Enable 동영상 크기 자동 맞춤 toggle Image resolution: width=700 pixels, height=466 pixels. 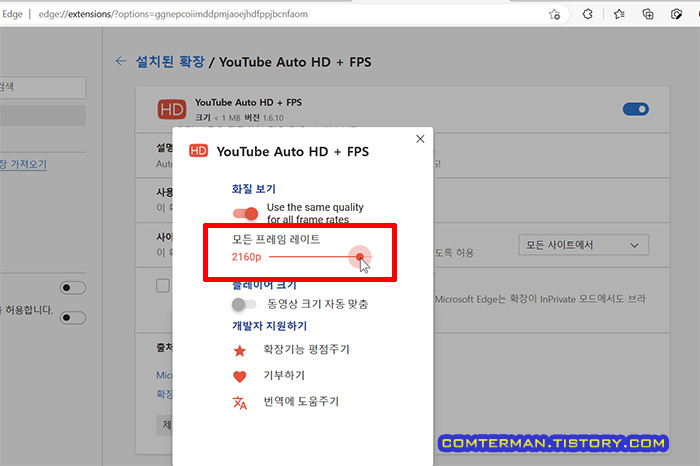[244, 304]
